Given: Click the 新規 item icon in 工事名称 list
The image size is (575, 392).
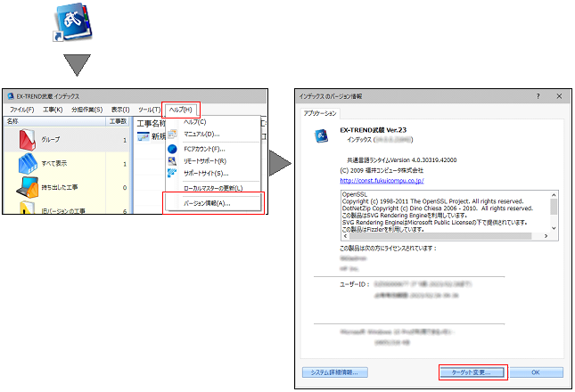Looking at the screenshot, I should tap(143, 136).
